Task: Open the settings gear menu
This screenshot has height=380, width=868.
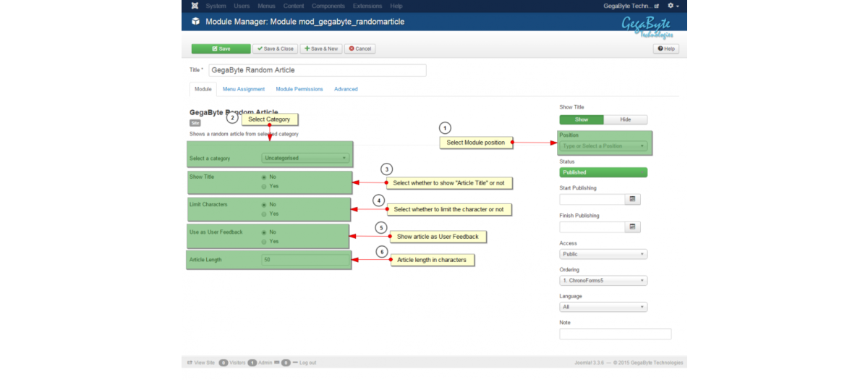Action: coord(672,6)
